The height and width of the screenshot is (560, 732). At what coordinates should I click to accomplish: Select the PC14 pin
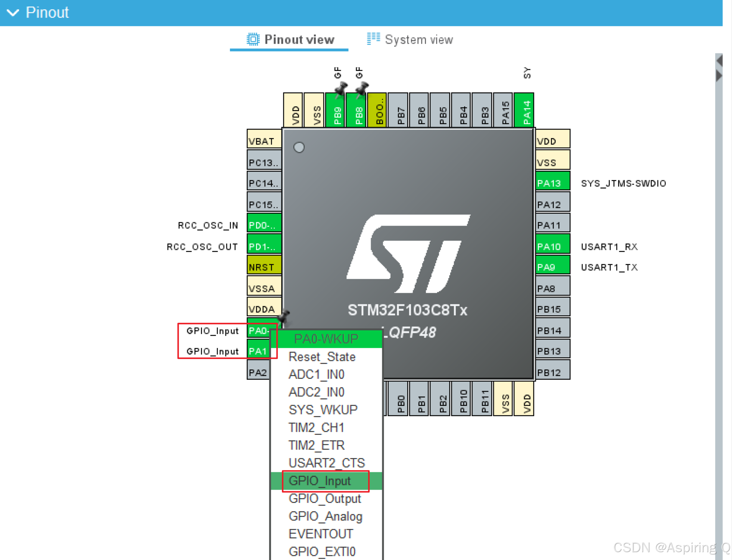(x=264, y=181)
